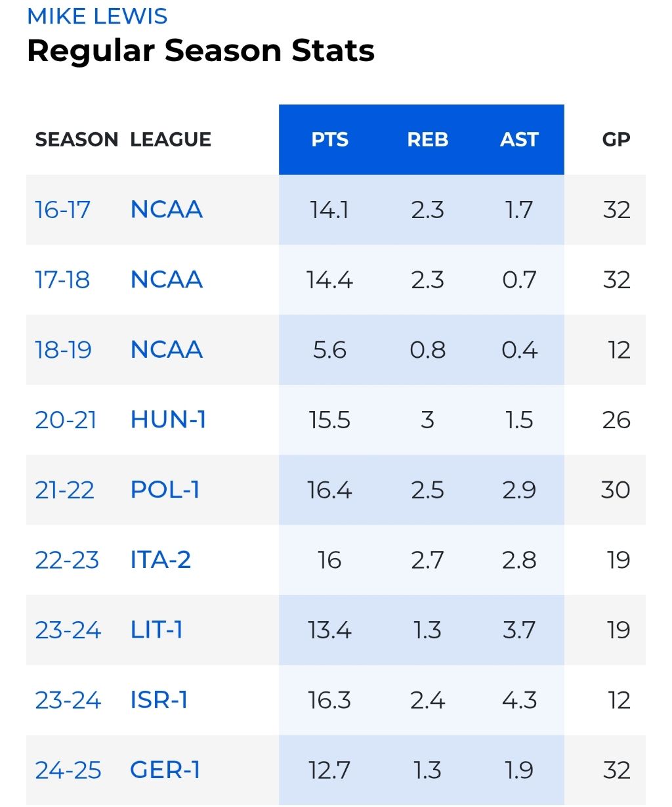The width and height of the screenshot is (672, 807).
Task: Sort by the REB column header
Action: tap(428, 140)
